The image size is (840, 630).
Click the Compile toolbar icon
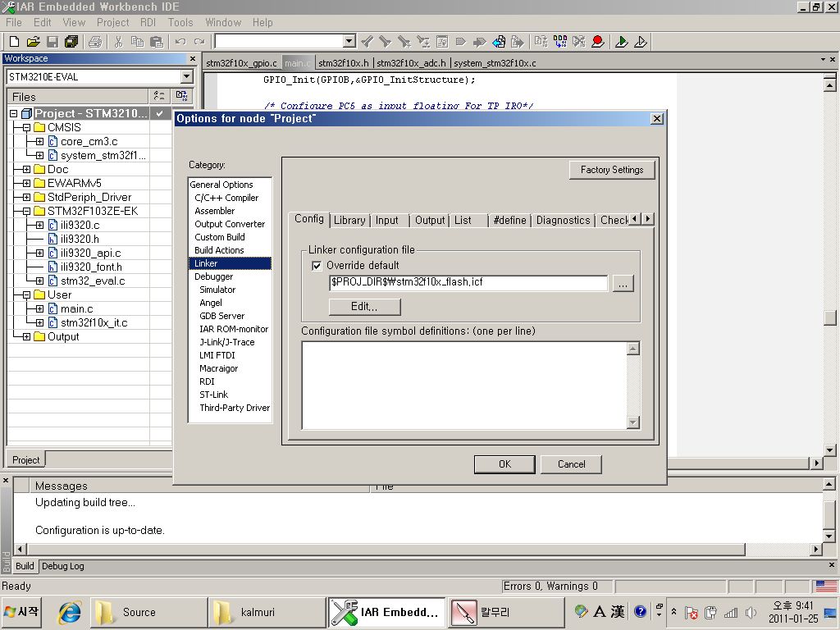541,41
